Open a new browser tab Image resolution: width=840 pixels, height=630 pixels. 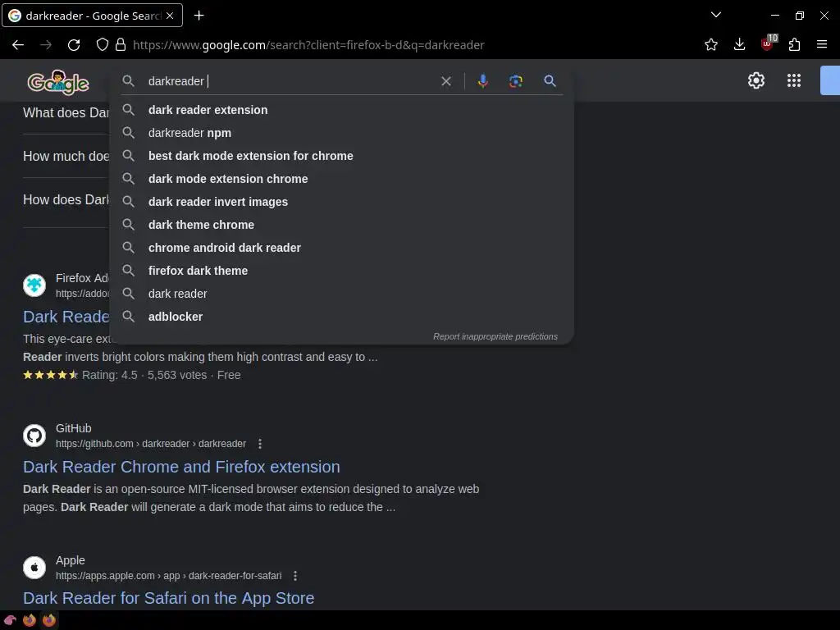pyautogui.click(x=199, y=16)
